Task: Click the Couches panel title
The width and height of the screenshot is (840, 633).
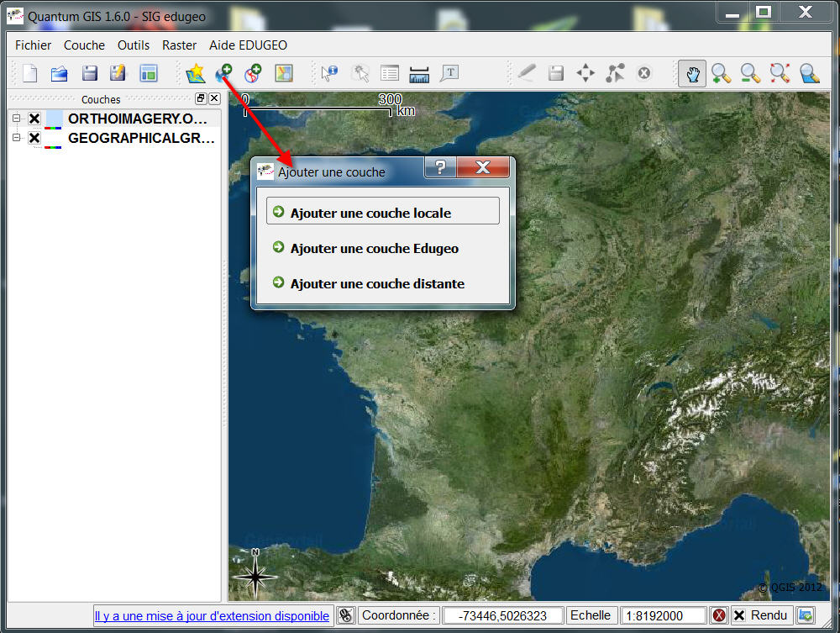Action: 101,99
